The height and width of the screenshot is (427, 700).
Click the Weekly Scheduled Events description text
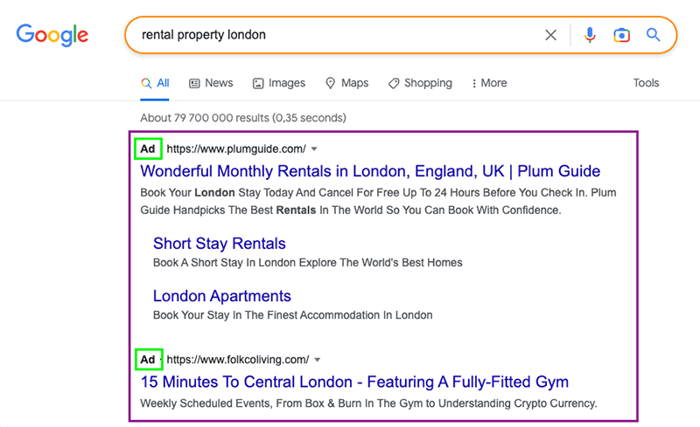[368, 403]
